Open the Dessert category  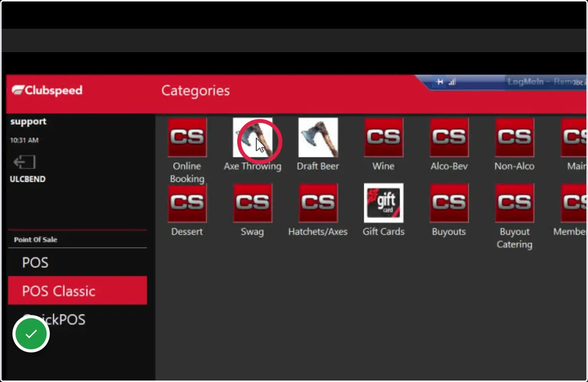pyautogui.click(x=187, y=203)
